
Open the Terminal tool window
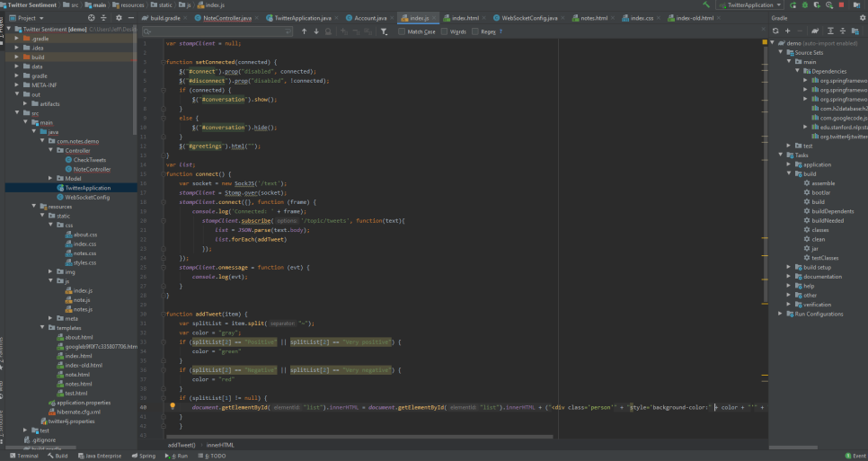pos(25,456)
